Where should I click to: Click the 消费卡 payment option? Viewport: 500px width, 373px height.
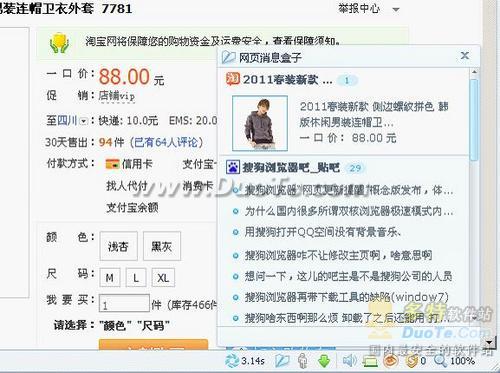(198, 186)
